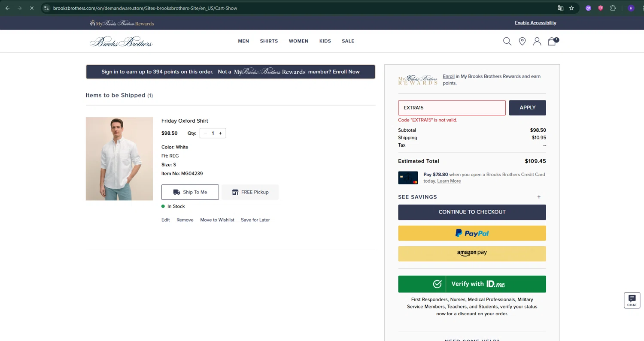Click the My Brooks Brothers Rewards summary logo
The width and height of the screenshot is (644, 341).
click(418, 80)
